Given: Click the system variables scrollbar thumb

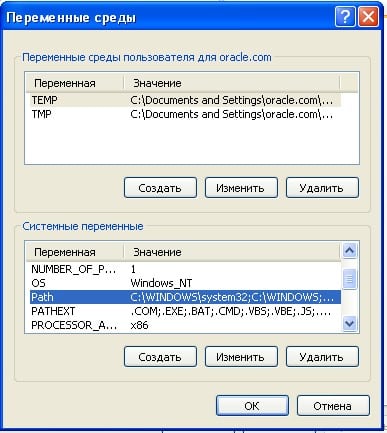Looking at the screenshot, I should 349,278.
